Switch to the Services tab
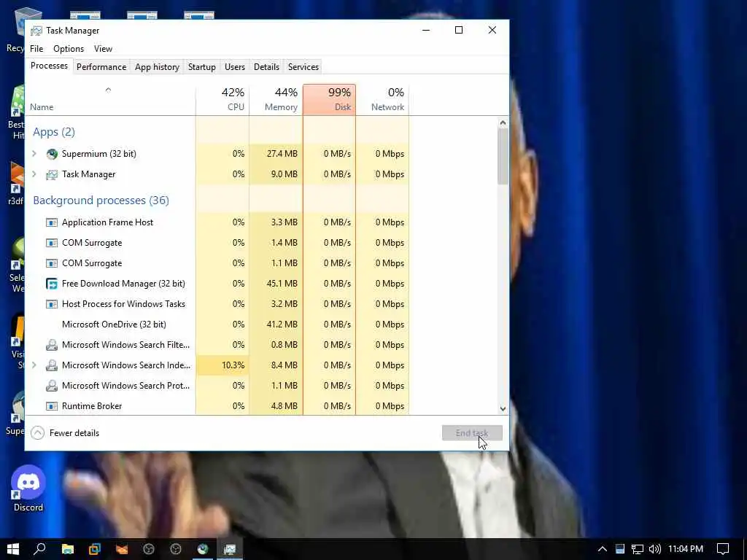747x560 pixels. [303, 66]
